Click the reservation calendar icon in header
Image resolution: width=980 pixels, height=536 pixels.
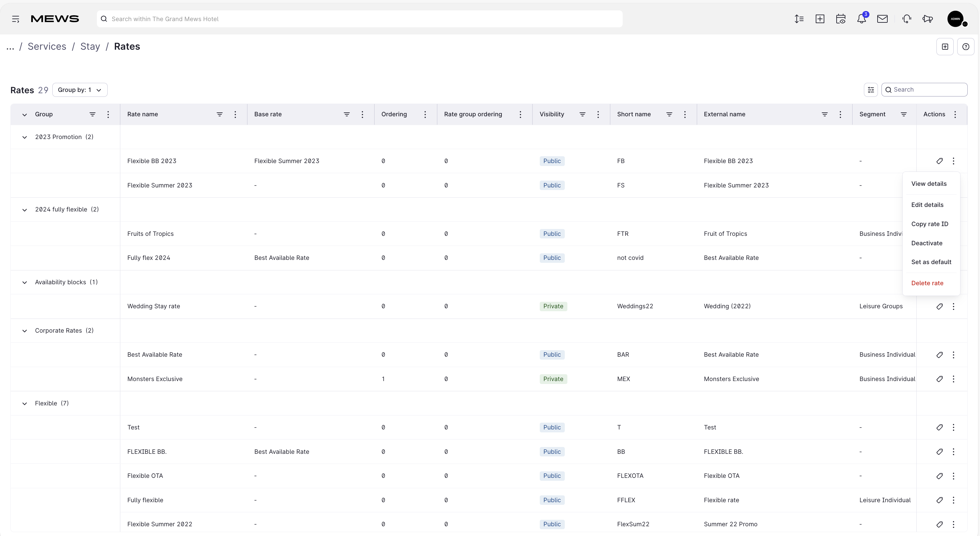(x=841, y=19)
